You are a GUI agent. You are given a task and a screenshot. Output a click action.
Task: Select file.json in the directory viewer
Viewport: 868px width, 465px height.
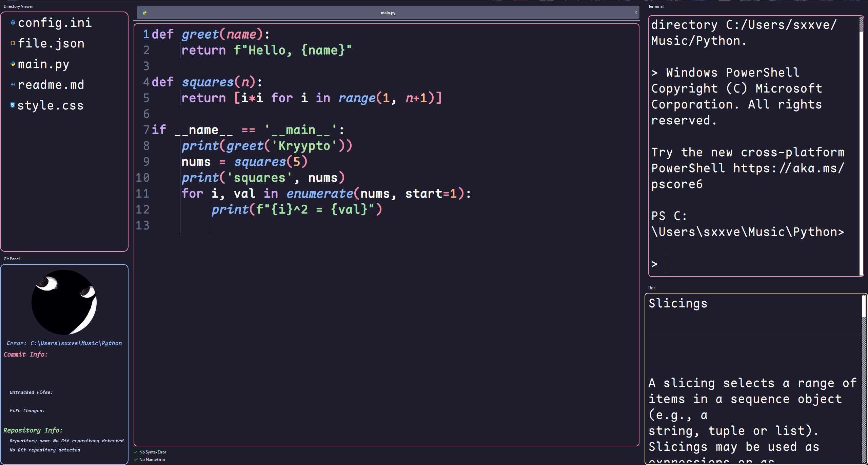[51, 43]
